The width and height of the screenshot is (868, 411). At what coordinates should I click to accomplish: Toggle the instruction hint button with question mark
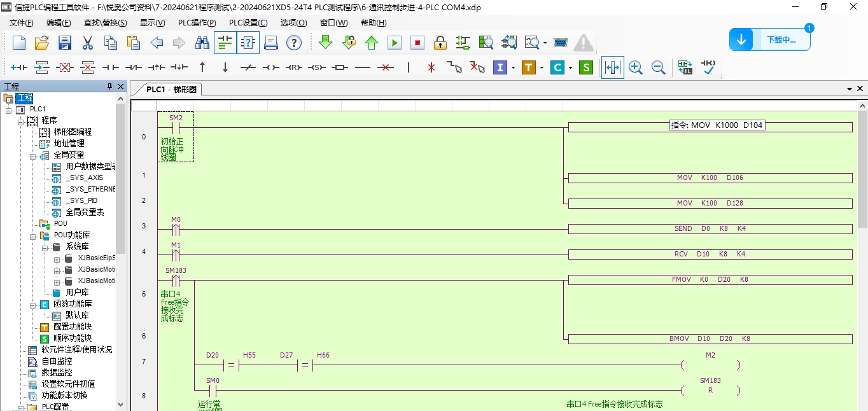248,43
